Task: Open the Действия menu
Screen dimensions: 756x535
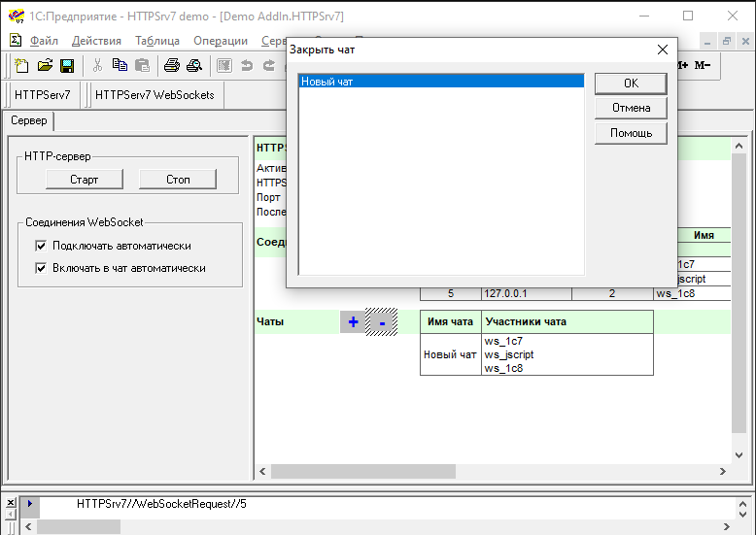Action: click(x=96, y=41)
